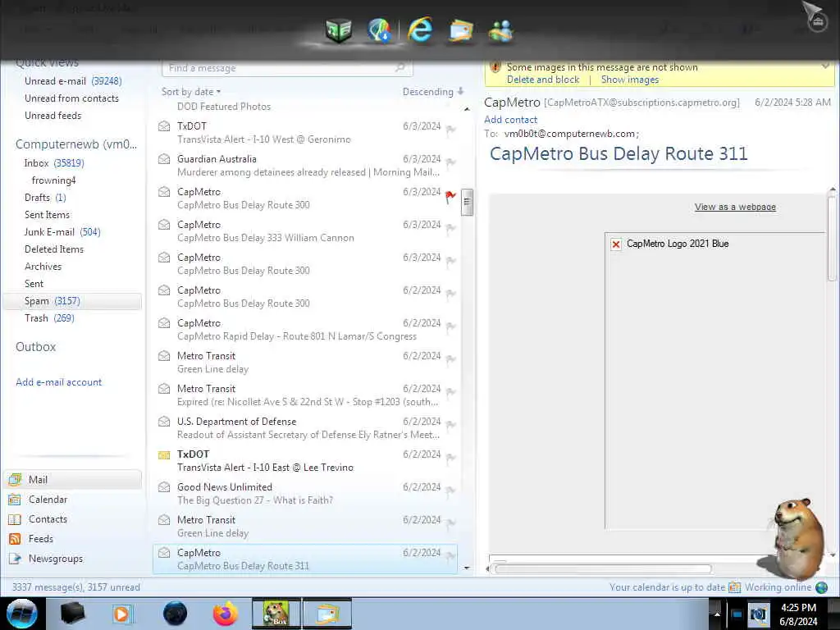Viewport: 840px width, 630px height.
Task: Open the Junk E-mail folder
Action: (62, 232)
